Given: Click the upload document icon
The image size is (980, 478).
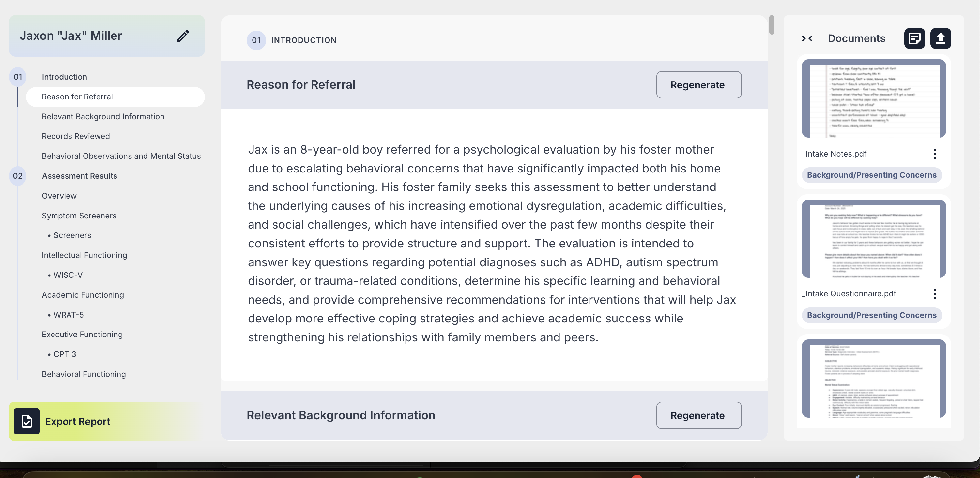Looking at the screenshot, I should point(941,38).
